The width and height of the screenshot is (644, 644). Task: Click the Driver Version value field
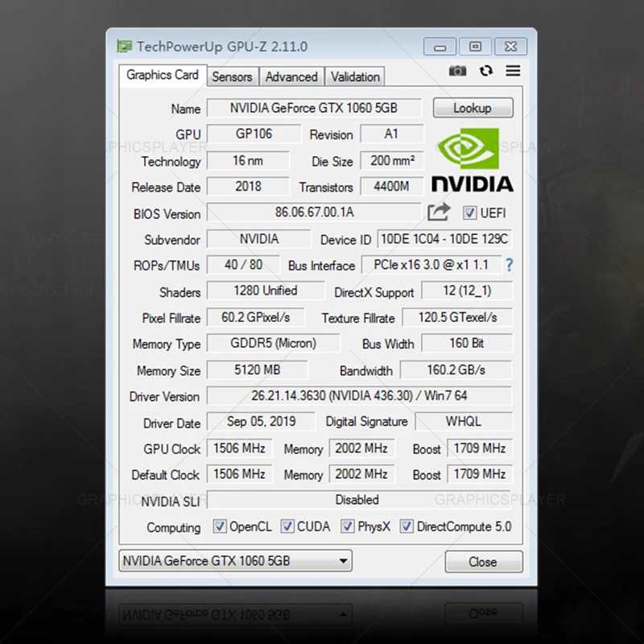tap(359, 395)
